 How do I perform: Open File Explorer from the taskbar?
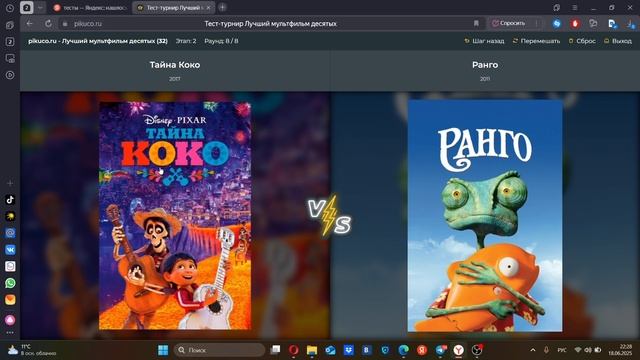[312, 350]
